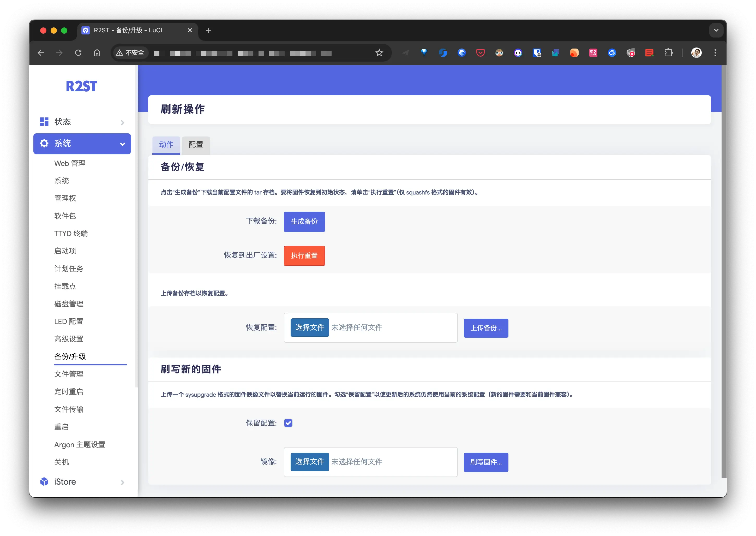Image resolution: width=756 pixels, height=536 pixels.
Task: Open the tab search dropdown arrow
Action: [716, 30]
